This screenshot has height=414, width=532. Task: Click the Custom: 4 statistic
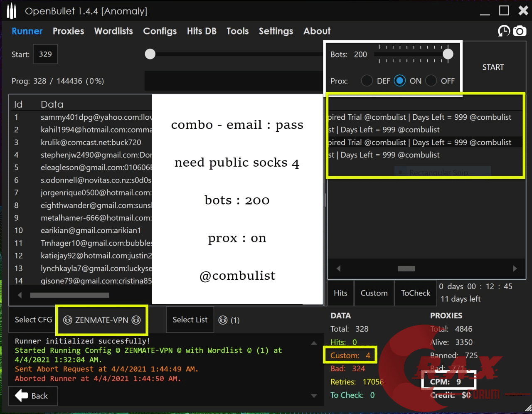click(350, 355)
